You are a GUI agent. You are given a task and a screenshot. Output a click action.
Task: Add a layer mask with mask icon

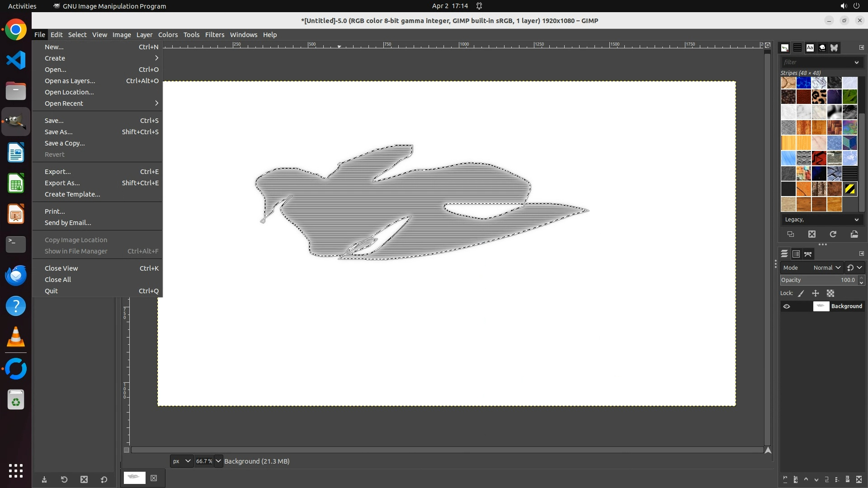847,479
